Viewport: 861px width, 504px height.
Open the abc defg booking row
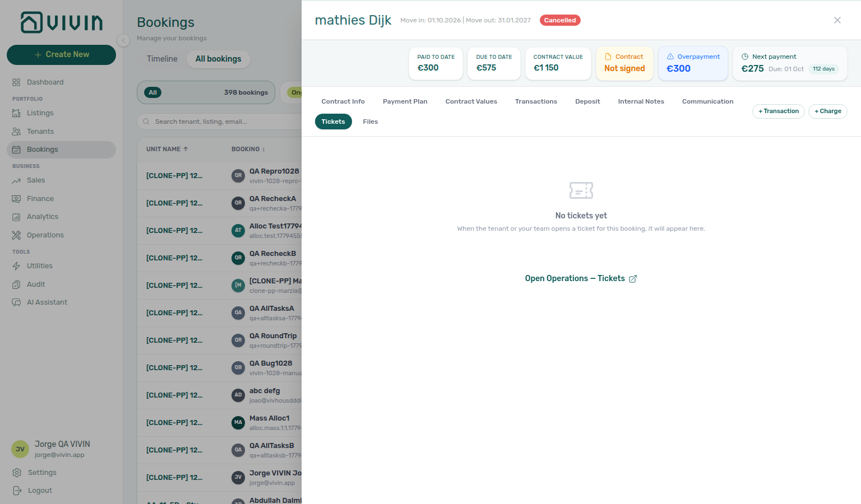pyautogui.click(x=219, y=395)
